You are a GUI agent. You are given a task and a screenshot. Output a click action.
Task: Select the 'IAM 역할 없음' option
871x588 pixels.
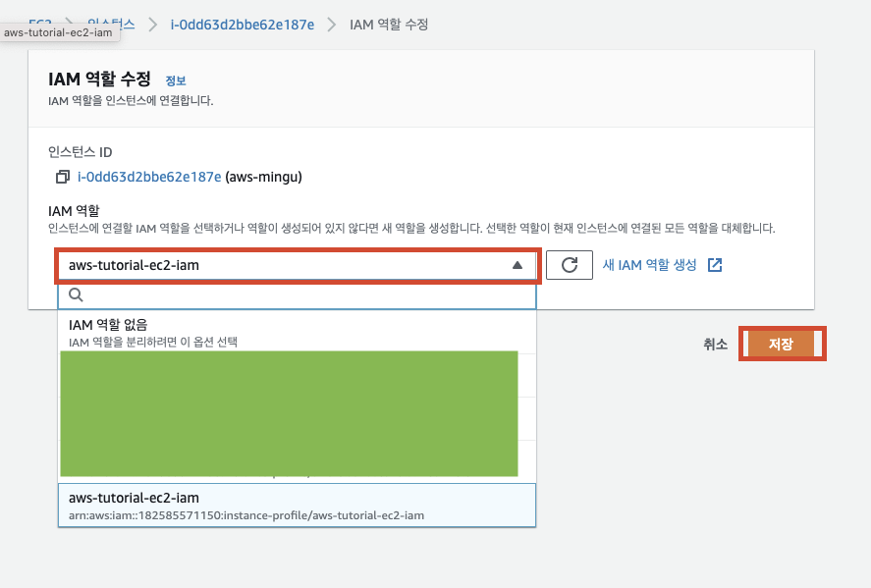point(298,332)
